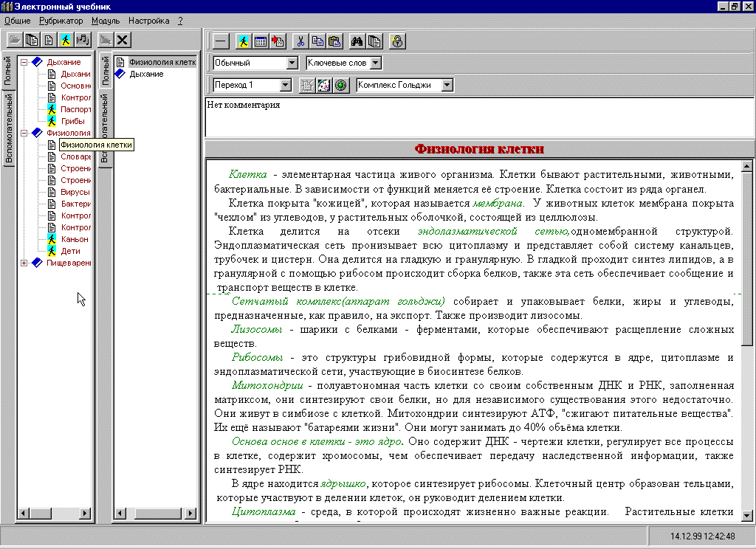Open search with the binoculars icon

357,41
